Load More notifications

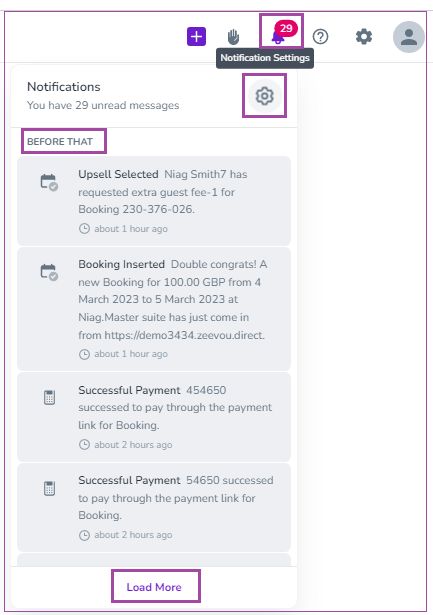coord(154,587)
